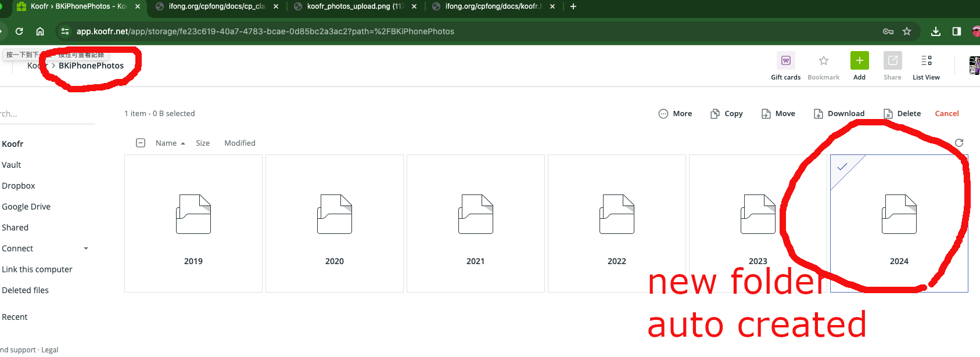Sort files by Name column
This screenshot has height=357, width=980.
tap(166, 143)
